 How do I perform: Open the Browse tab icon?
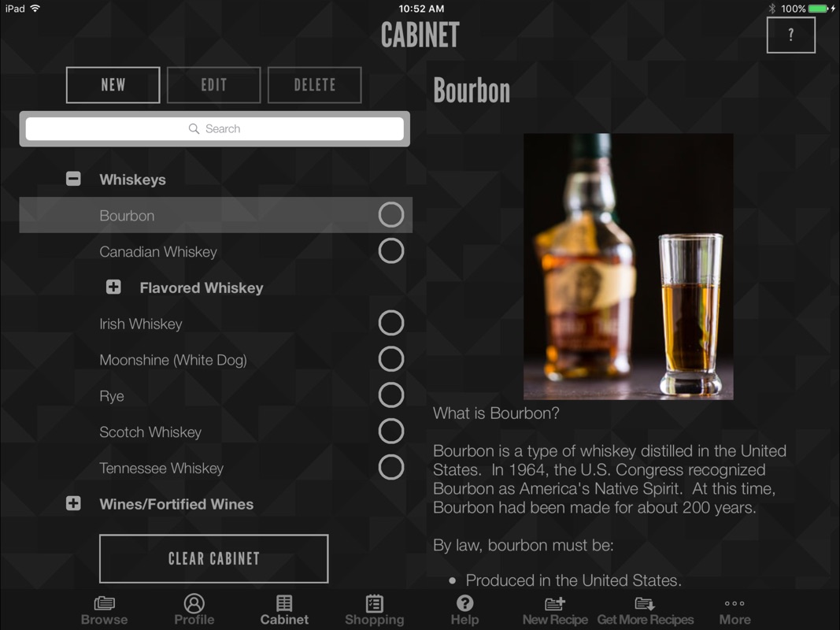[105, 603]
